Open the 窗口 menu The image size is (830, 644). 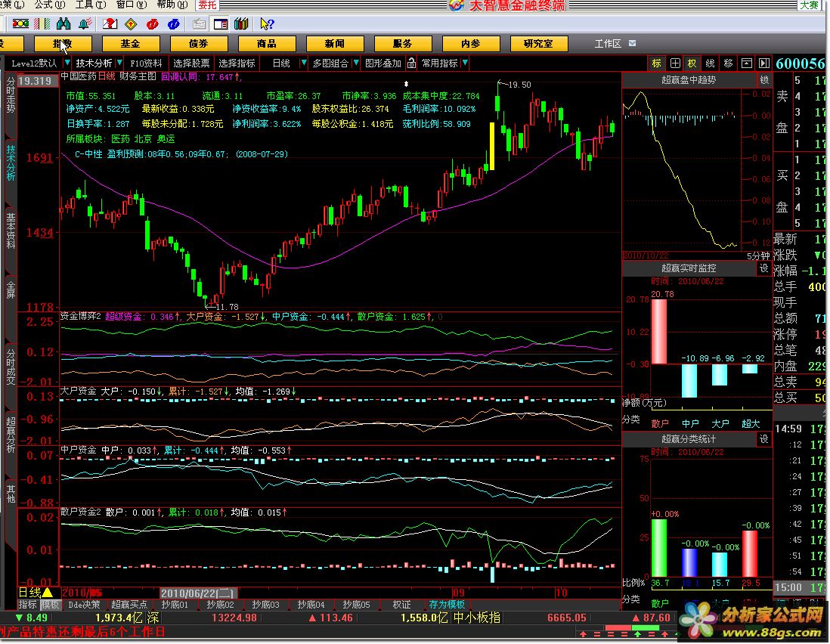[132, 5]
